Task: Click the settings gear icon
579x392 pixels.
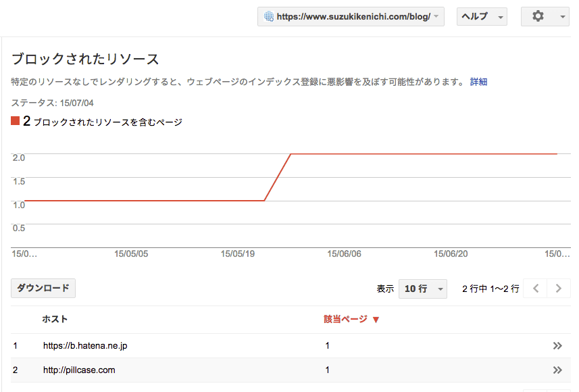Action: pos(538,16)
